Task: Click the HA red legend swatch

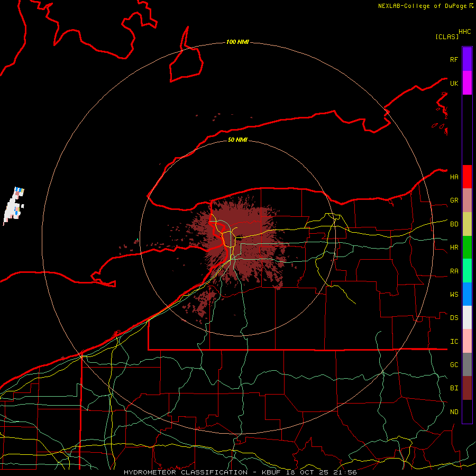Action: coord(467,177)
